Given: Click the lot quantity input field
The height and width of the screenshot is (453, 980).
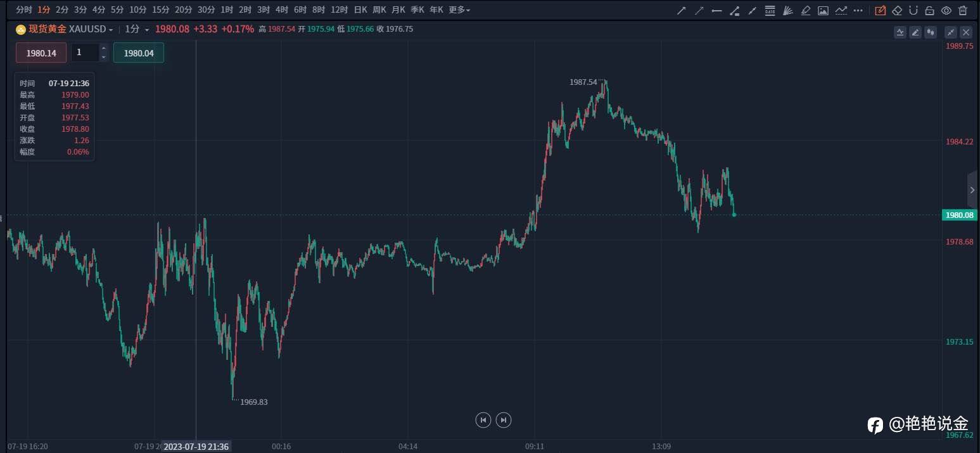Looking at the screenshot, I should pyautogui.click(x=86, y=53).
